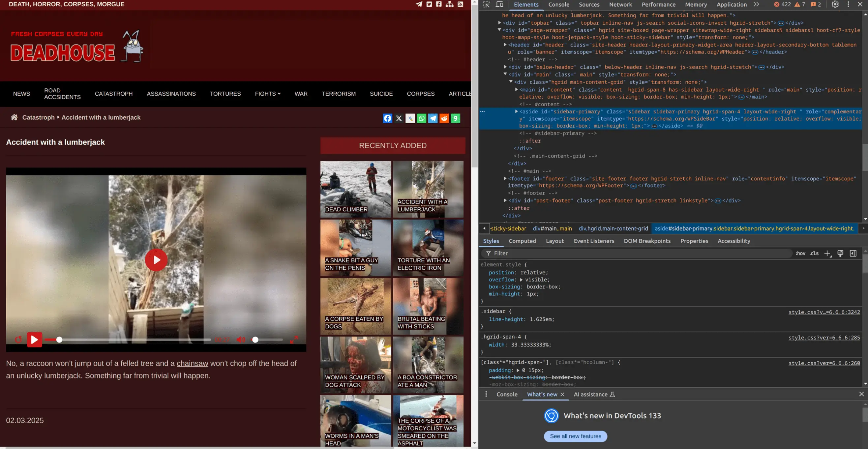This screenshot has height=449, width=868.
Task: Expand the div#below-header node
Action: point(505,67)
